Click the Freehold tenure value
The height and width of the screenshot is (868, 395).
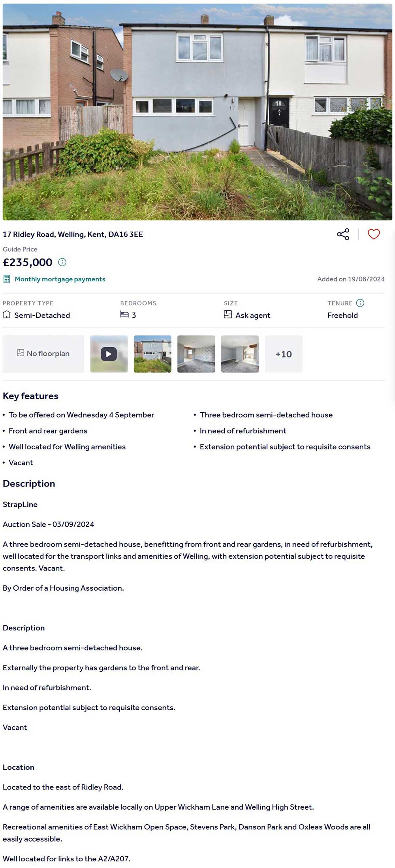coord(342,315)
